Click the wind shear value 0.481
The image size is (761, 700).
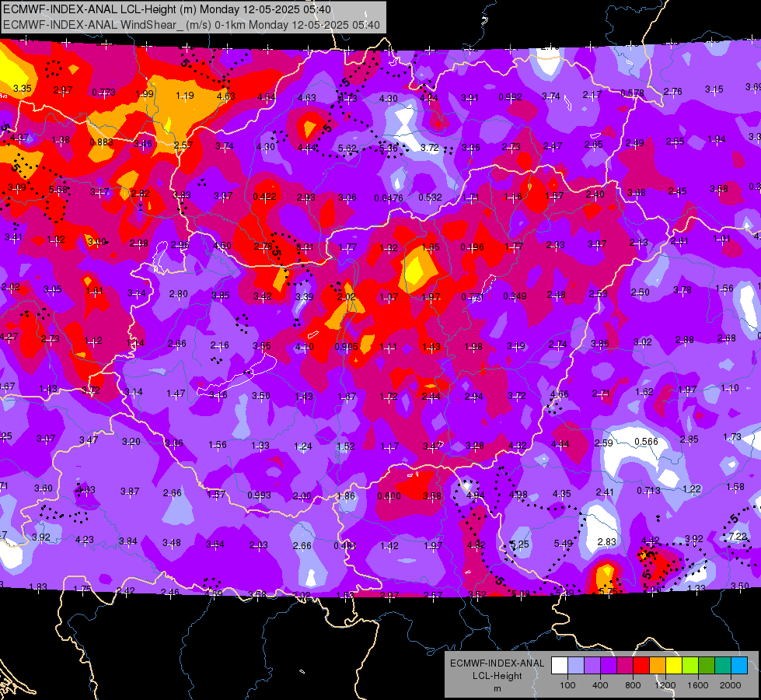[x=345, y=546]
